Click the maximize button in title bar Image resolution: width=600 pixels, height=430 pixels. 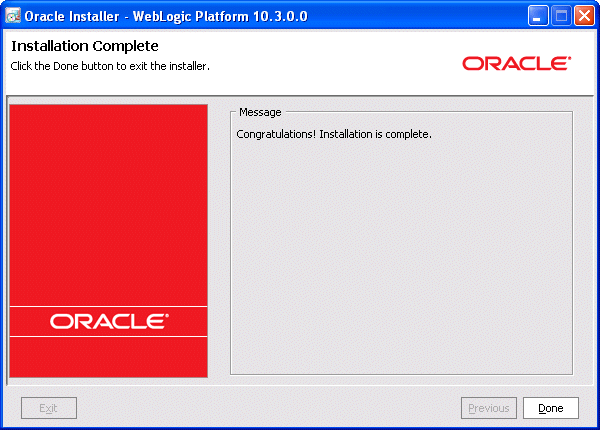coord(561,16)
